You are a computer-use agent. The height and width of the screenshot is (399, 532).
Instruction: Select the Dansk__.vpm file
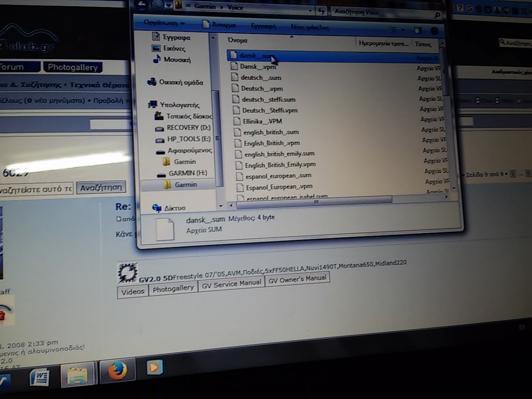pos(254,66)
